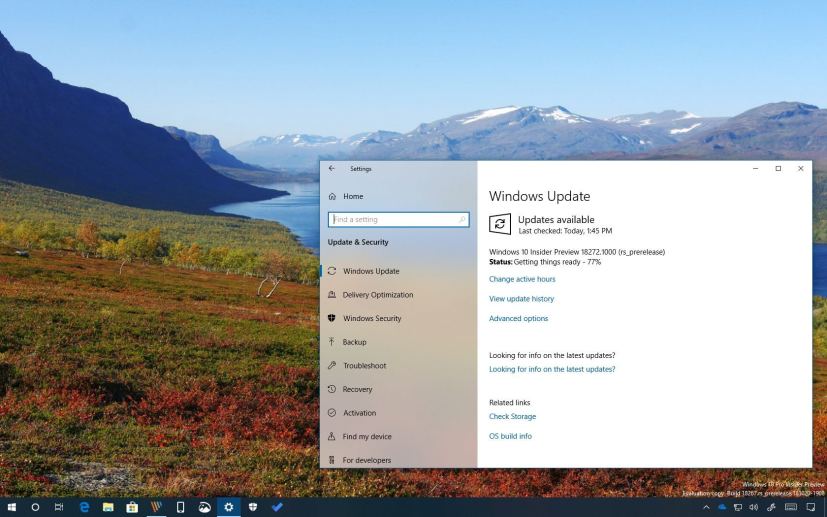The height and width of the screenshot is (517, 827).
Task: Open Task View from the taskbar
Action: click(59, 508)
